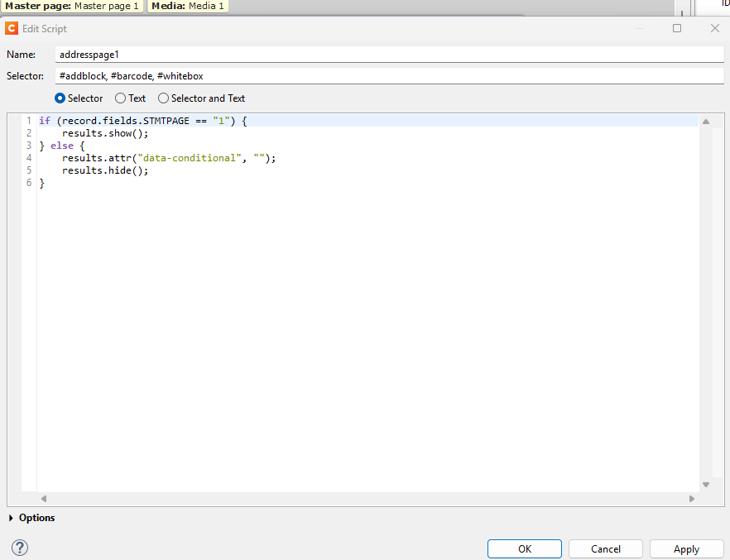Image resolution: width=730 pixels, height=560 pixels.
Task: Open the help question mark icon
Action: click(x=20, y=548)
